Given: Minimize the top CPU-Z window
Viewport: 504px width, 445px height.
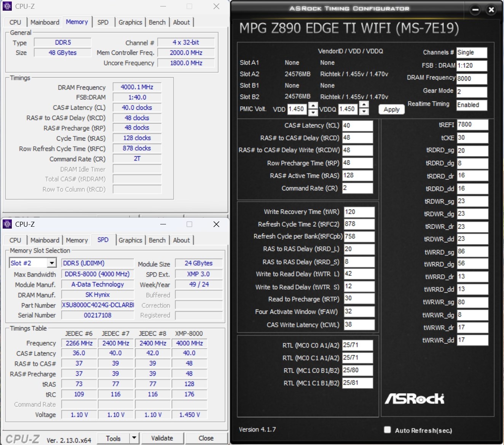Looking at the screenshot, I should pos(163,6).
